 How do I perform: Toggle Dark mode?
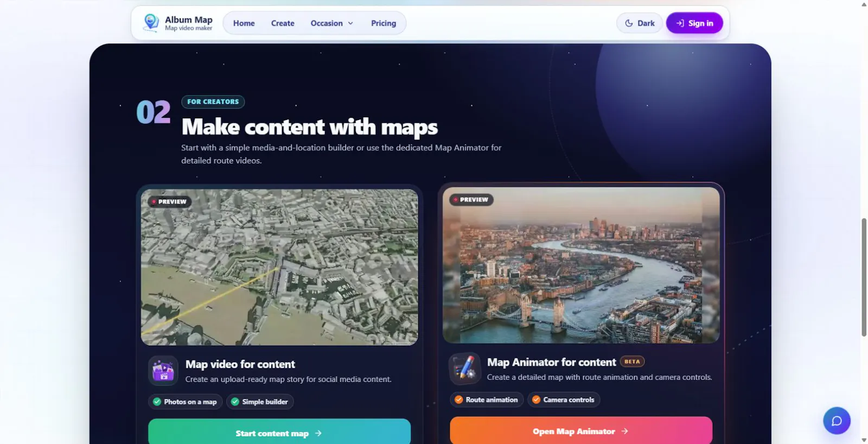pos(640,23)
